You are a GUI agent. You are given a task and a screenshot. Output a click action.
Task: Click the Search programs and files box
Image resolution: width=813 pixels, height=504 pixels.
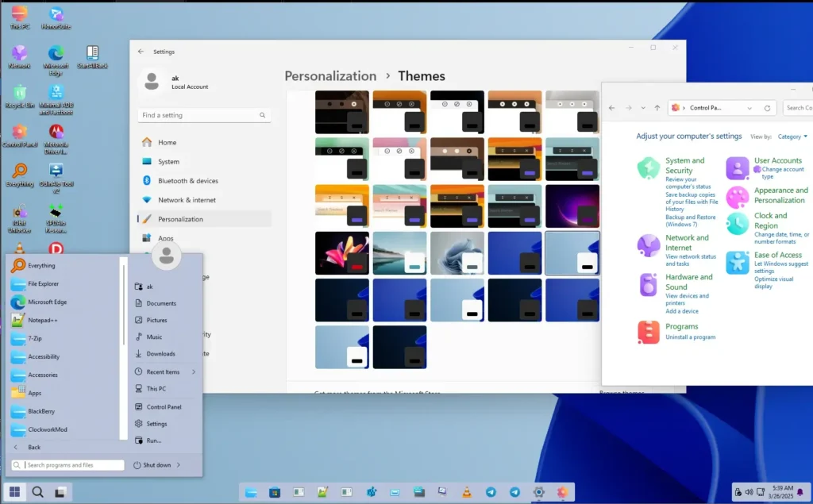(x=67, y=464)
